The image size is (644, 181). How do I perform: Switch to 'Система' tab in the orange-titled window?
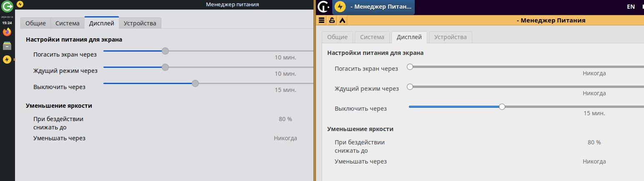(372, 37)
